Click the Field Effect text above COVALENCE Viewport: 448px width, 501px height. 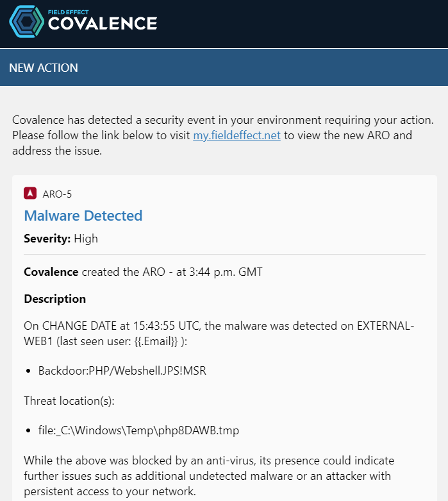pos(69,12)
